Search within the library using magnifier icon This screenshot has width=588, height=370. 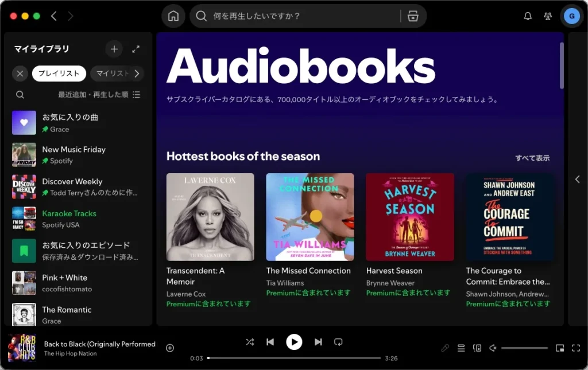pyautogui.click(x=20, y=95)
